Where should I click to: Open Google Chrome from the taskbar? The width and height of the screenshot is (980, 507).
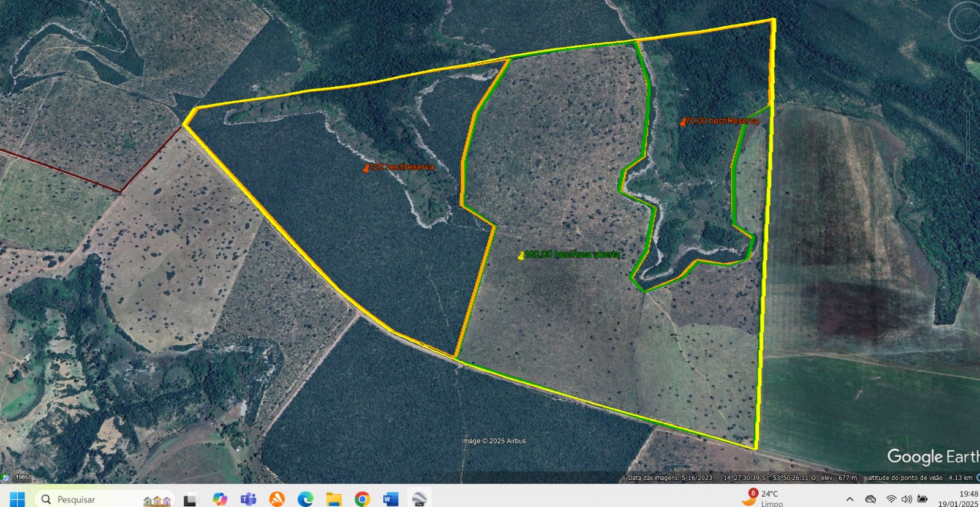[x=363, y=500]
